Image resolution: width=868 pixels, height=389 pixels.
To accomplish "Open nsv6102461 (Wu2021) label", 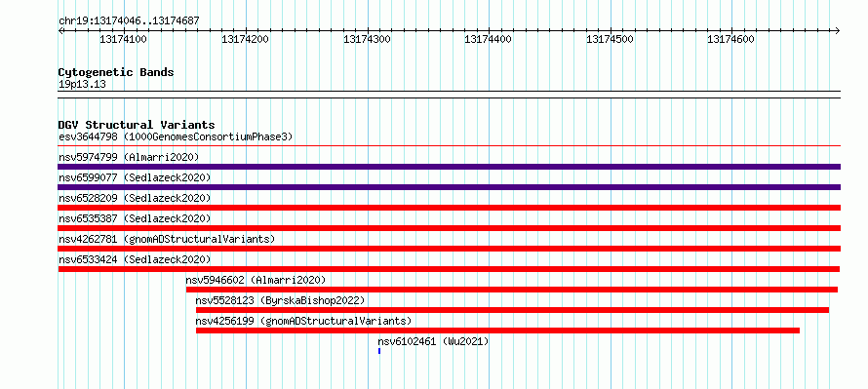I will [x=433, y=342].
